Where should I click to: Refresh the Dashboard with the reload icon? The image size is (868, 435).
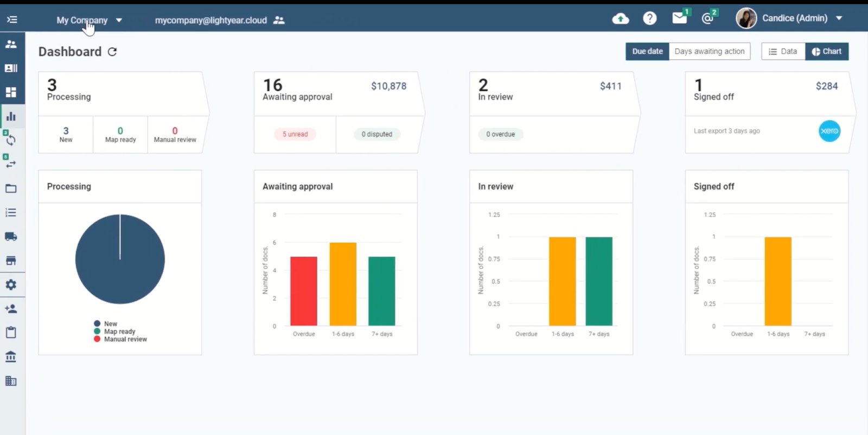coord(112,52)
